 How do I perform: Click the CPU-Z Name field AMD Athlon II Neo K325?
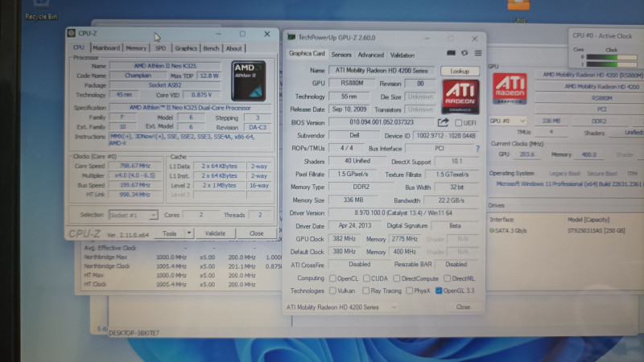[x=165, y=66]
